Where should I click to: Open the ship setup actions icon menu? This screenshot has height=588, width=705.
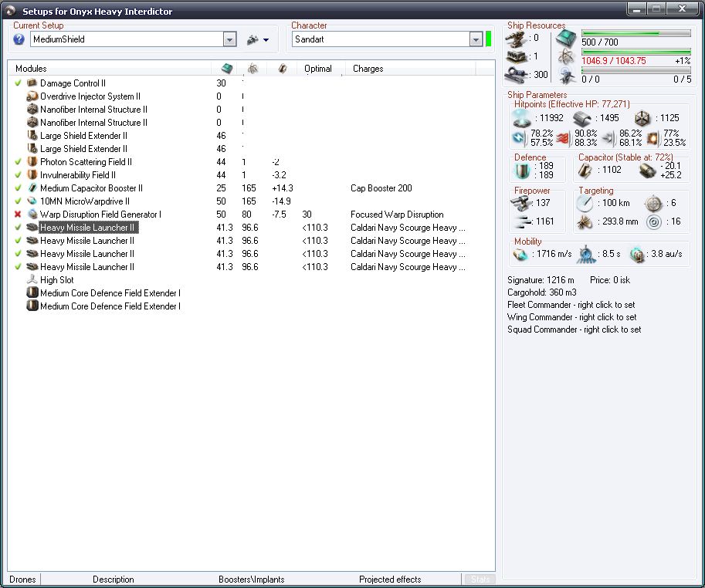258,40
